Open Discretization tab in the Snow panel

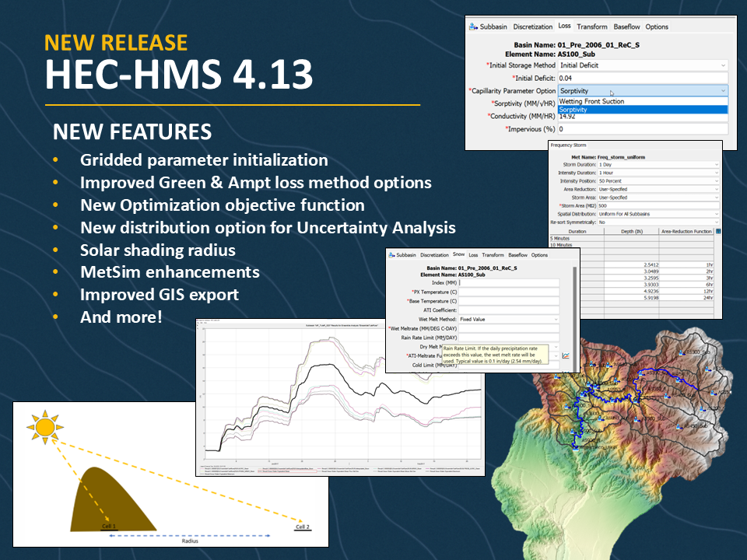point(434,255)
